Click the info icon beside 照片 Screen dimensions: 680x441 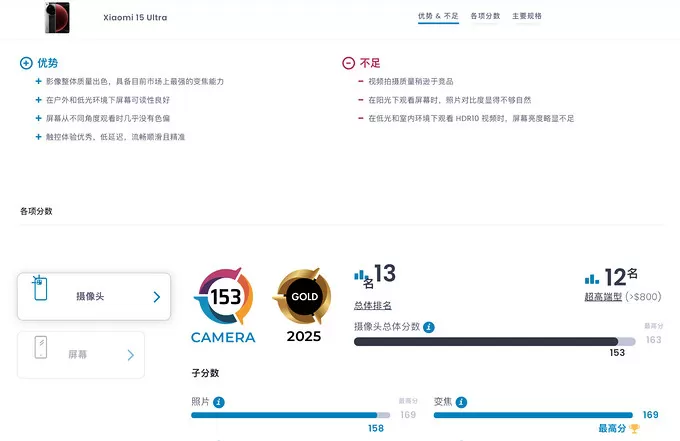[x=219, y=402]
